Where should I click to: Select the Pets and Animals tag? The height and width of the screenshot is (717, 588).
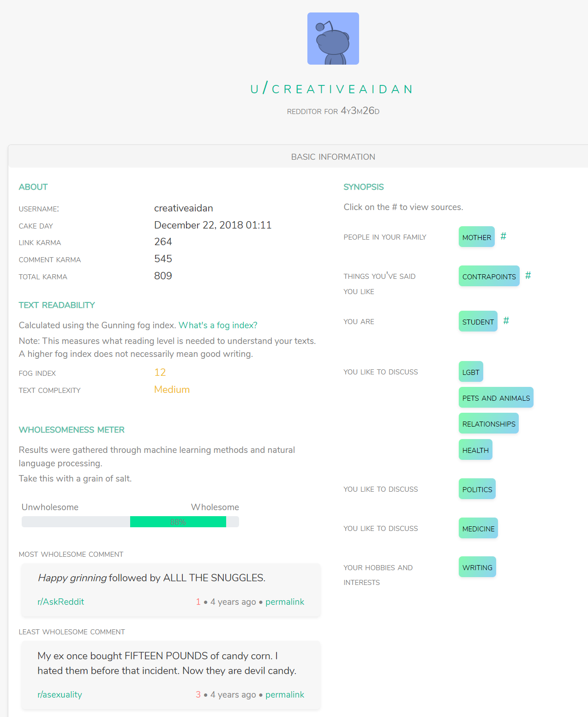coord(496,398)
